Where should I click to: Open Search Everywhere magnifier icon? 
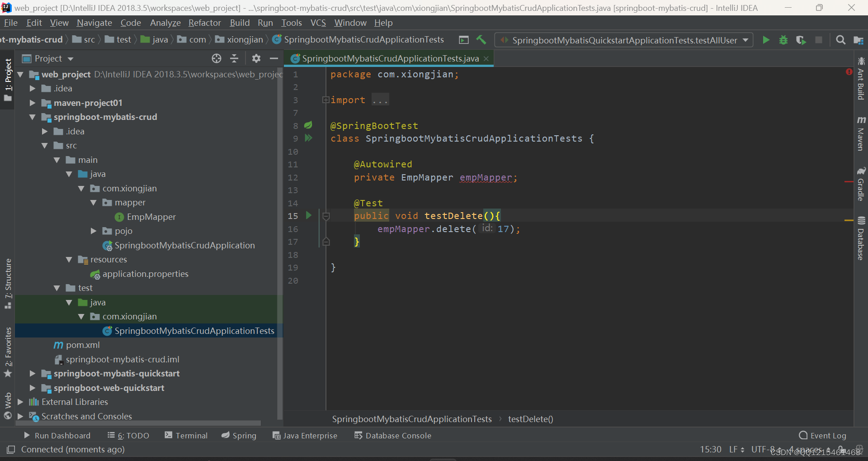click(840, 40)
